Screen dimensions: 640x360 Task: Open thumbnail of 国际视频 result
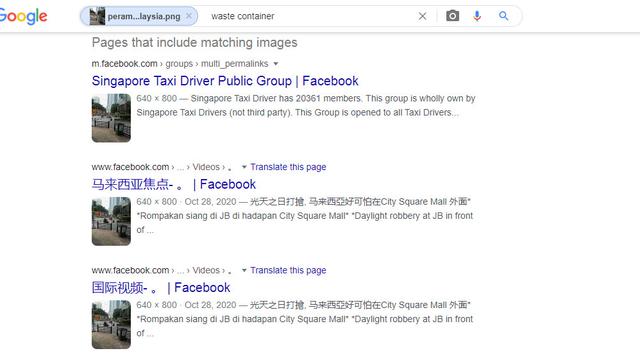(x=111, y=324)
